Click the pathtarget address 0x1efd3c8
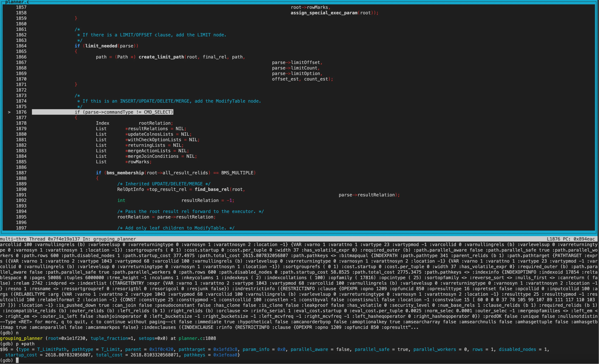 tap(225, 349)
